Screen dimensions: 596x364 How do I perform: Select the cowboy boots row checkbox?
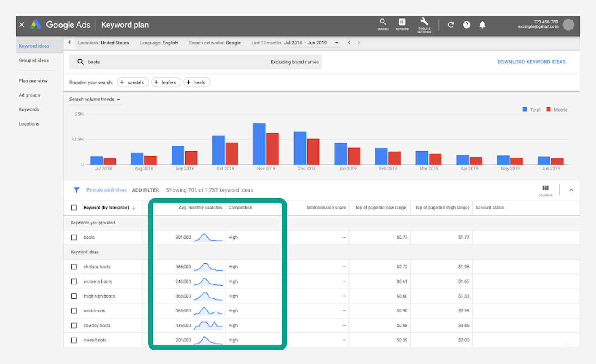[x=74, y=326]
